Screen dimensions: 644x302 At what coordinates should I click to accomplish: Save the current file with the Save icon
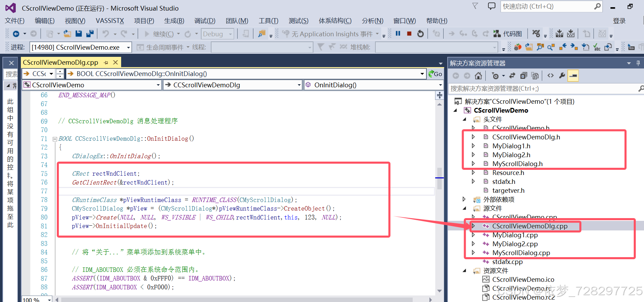(x=79, y=34)
